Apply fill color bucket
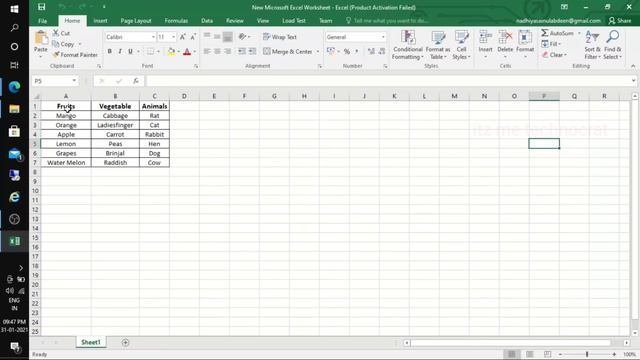This screenshot has width=640, height=360. tap(171, 51)
